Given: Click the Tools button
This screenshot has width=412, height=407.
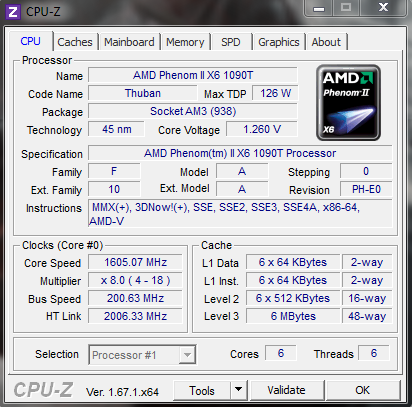Looking at the screenshot, I should click(202, 390).
